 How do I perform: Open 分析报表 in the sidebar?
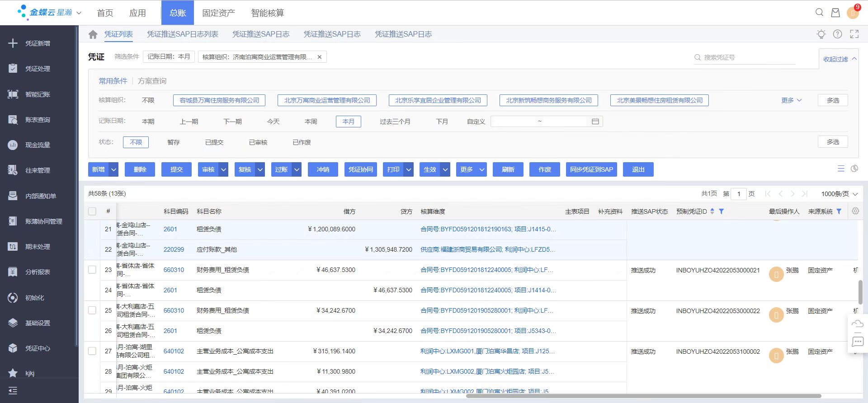(38, 272)
